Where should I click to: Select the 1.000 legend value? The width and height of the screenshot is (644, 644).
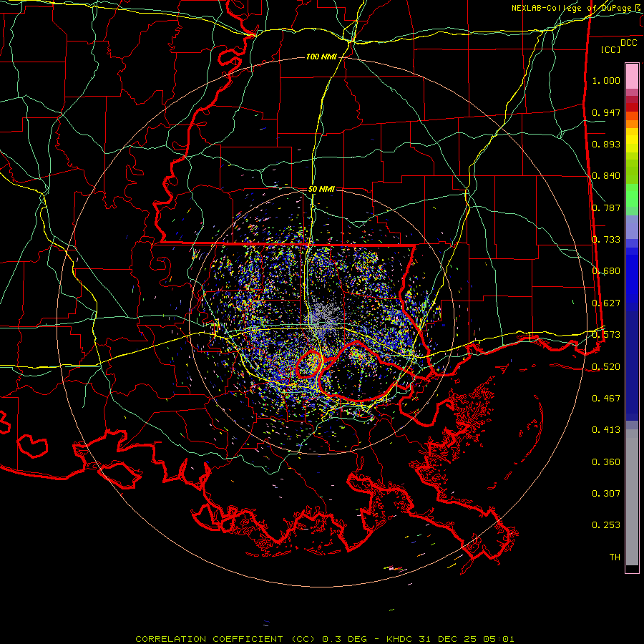coord(606,80)
